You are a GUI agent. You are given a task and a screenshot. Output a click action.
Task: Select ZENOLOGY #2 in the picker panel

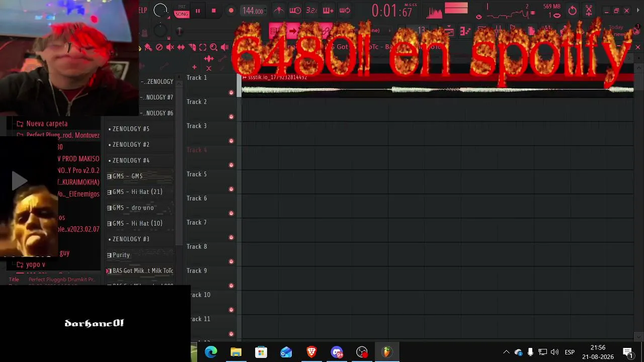[141, 144]
